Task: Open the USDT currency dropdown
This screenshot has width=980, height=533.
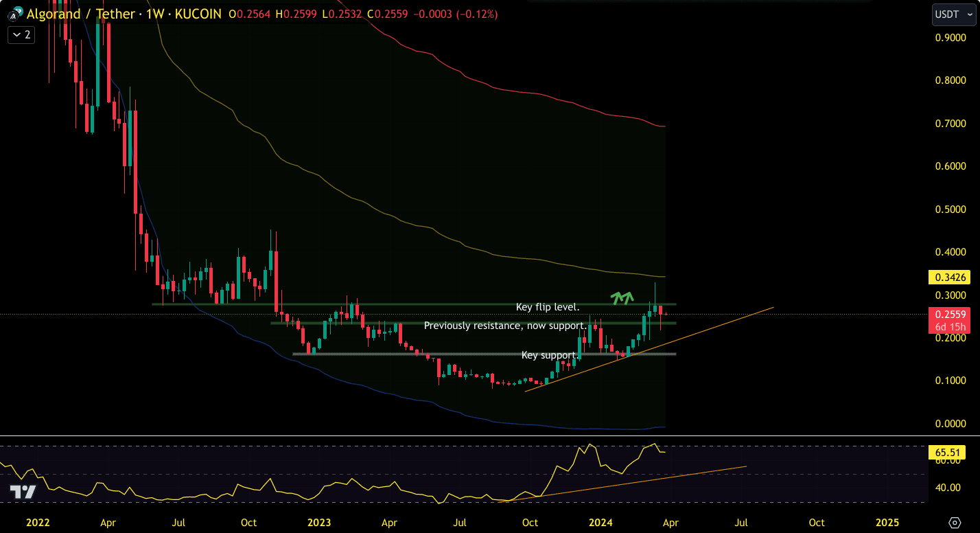Action: point(953,14)
